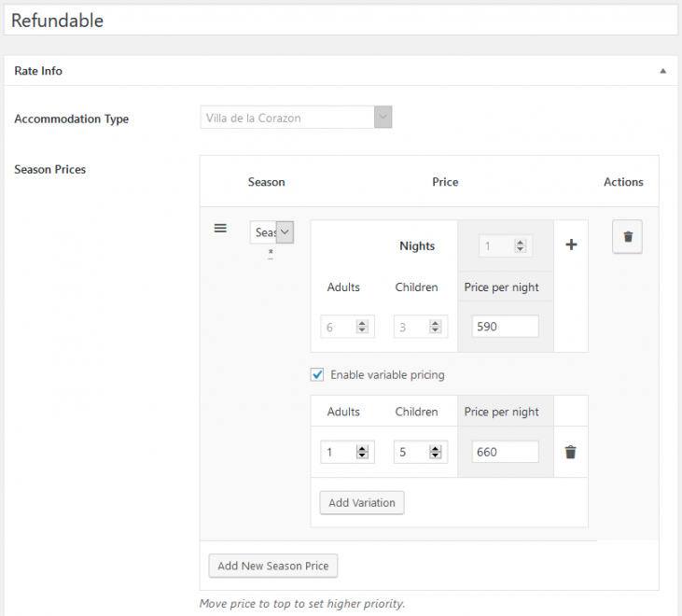
Task: Remove the 660 price variation via trash icon
Action: tap(570, 452)
